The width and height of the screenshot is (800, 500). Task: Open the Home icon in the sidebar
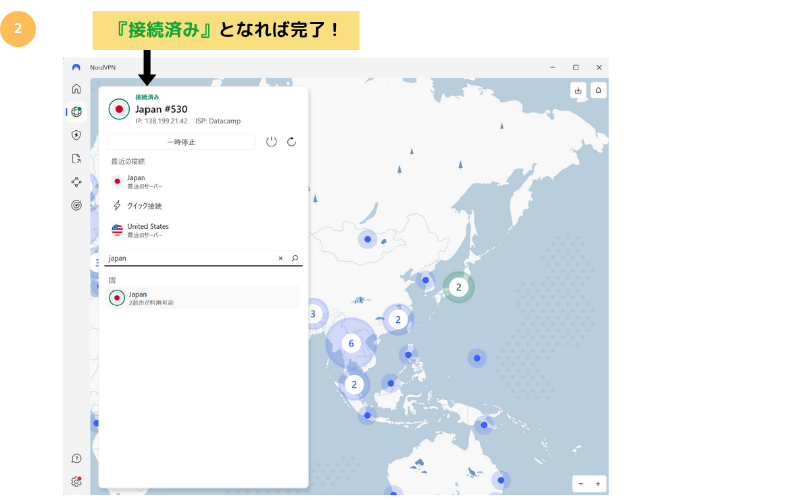76,89
